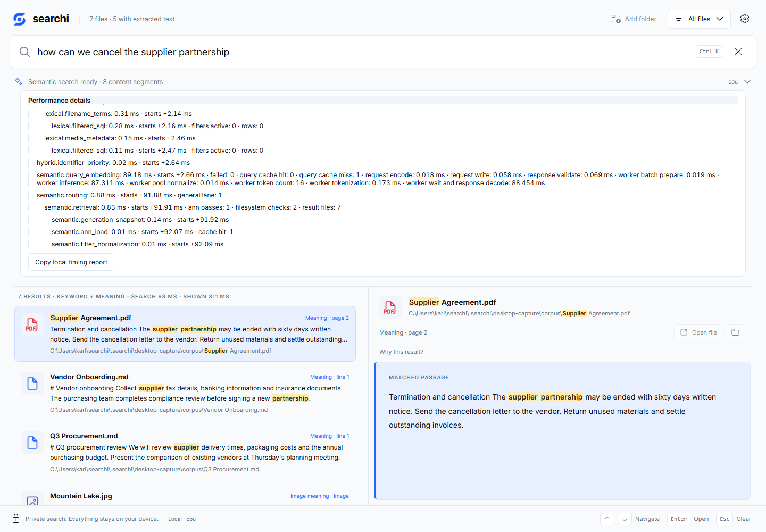Open the All files filter dropdown
The height and width of the screenshot is (532, 766).
[x=699, y=19]
